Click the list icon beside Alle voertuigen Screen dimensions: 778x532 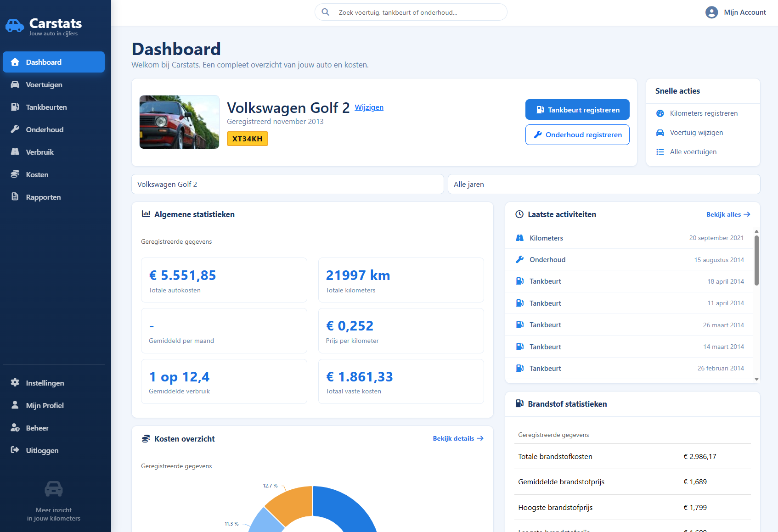(x=660, y=152)
